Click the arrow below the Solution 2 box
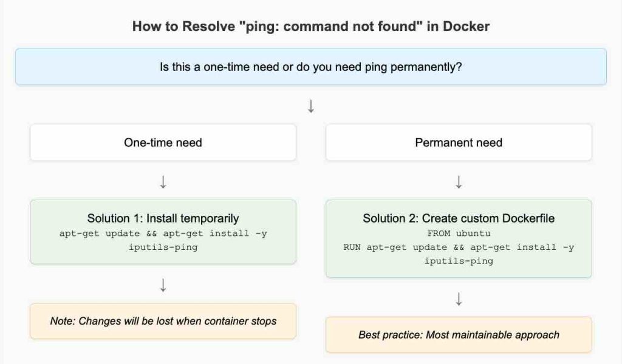This screenshot has height=364, width=622. (459, 298)
